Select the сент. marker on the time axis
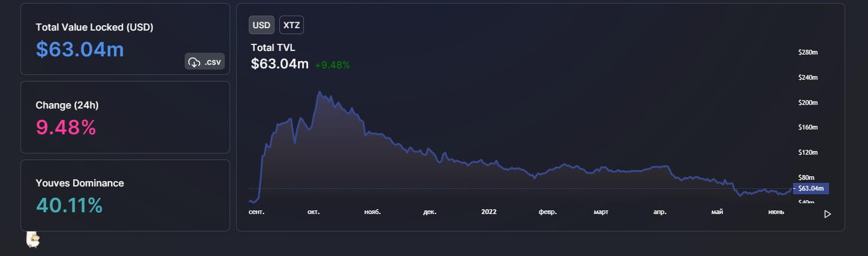The width and height of the screenshot is (868, 256). click(257, 212)
